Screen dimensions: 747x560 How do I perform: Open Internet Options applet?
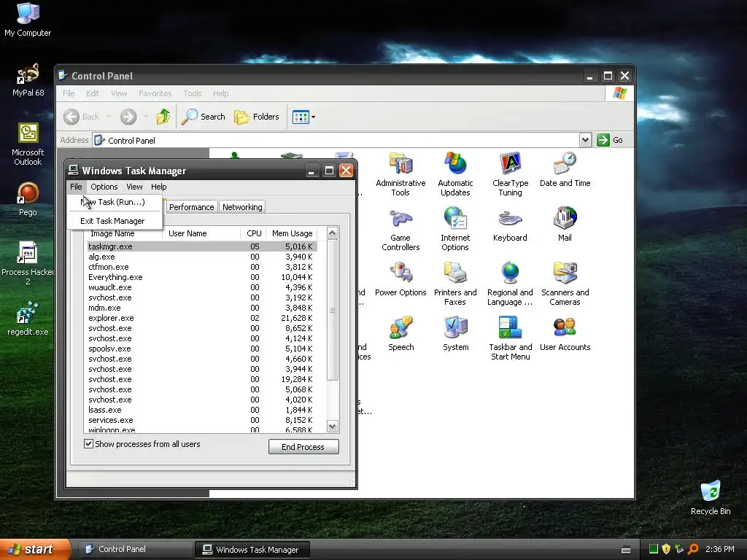point(455,230)
